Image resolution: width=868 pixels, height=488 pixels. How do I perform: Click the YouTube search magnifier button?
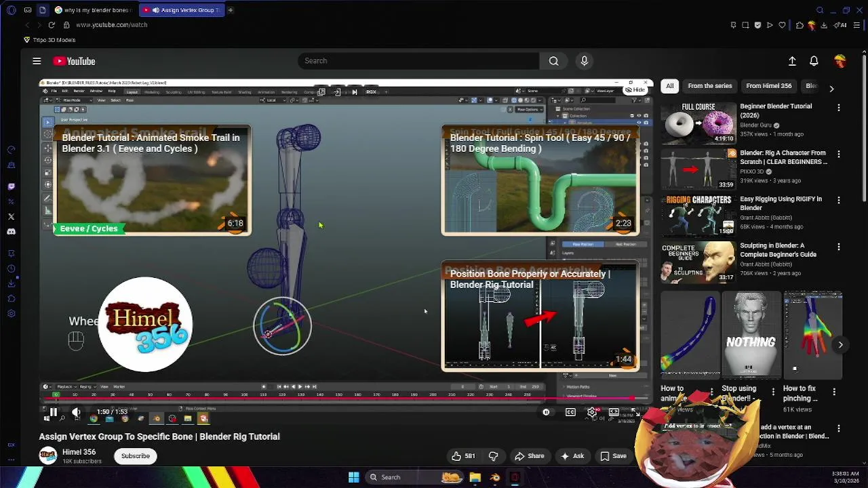coord(553,61)
